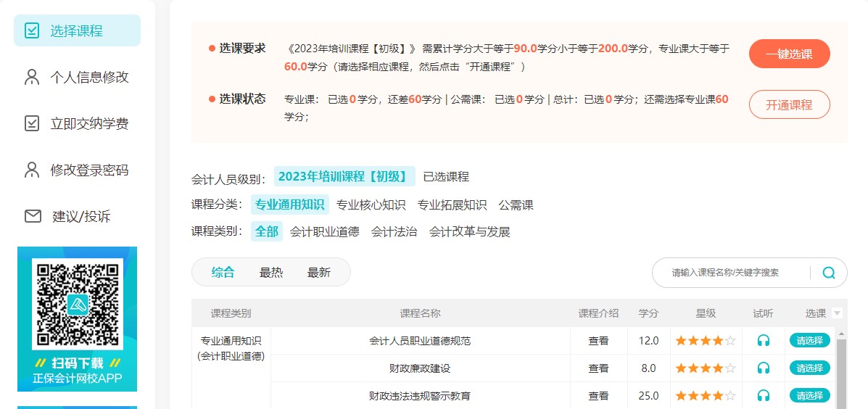Click the 立即交纳学费 checkbox-style icon
Image resolution: width=868 pixels, height=409 pixels.
(x=32, y=123)
